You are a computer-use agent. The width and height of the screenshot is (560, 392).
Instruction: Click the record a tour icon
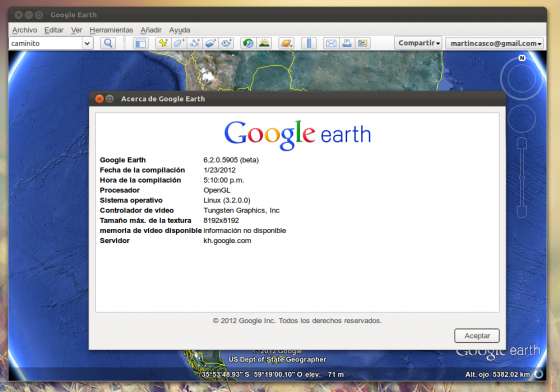[226, 43]
